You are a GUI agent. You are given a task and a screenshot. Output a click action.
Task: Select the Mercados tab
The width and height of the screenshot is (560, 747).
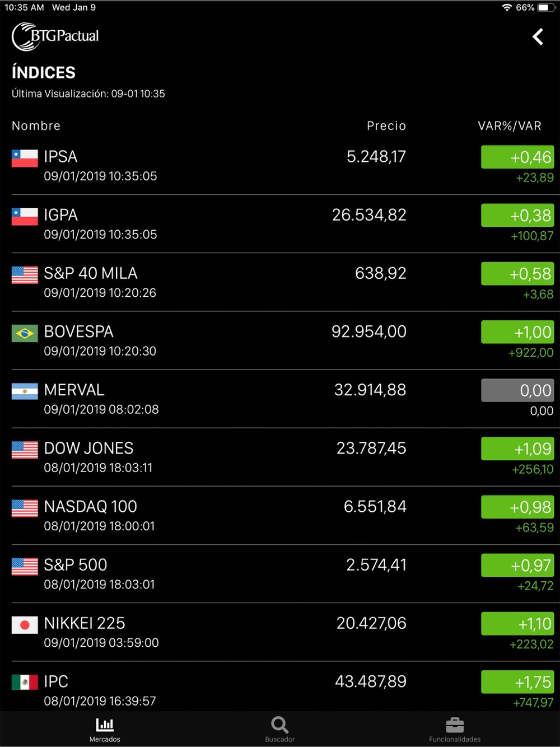point(105,729)
